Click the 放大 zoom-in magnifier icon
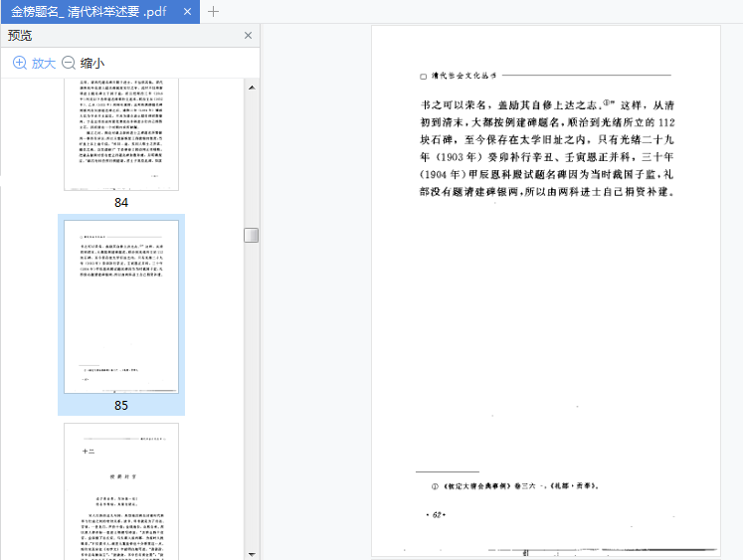This screenshot has height=560, width=743. tap(20, 63)
